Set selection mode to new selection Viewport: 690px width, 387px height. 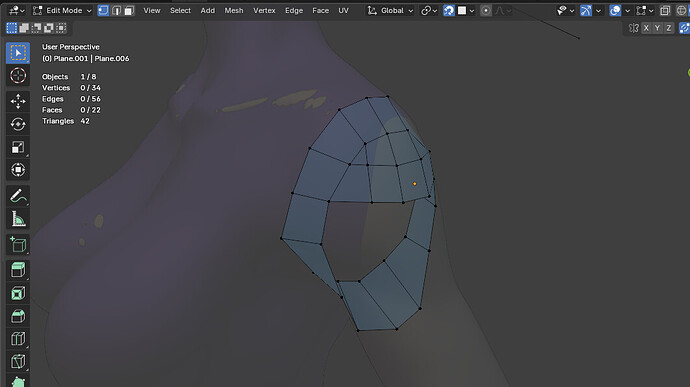click(x=11, y=28)
